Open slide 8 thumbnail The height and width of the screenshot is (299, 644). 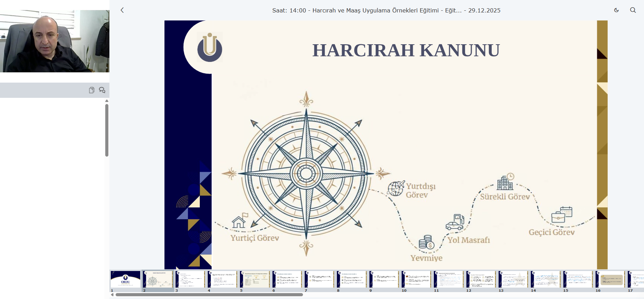point(352,279)
